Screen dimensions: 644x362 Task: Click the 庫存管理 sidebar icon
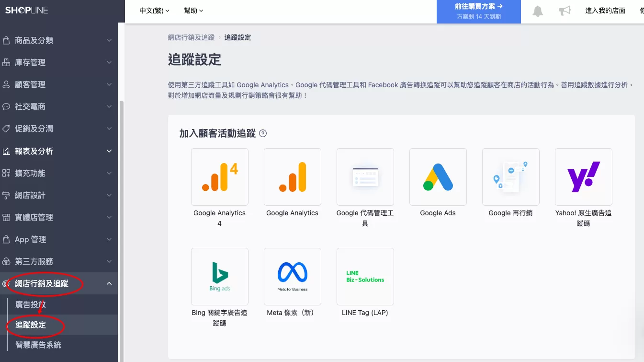tap(6, 62)
